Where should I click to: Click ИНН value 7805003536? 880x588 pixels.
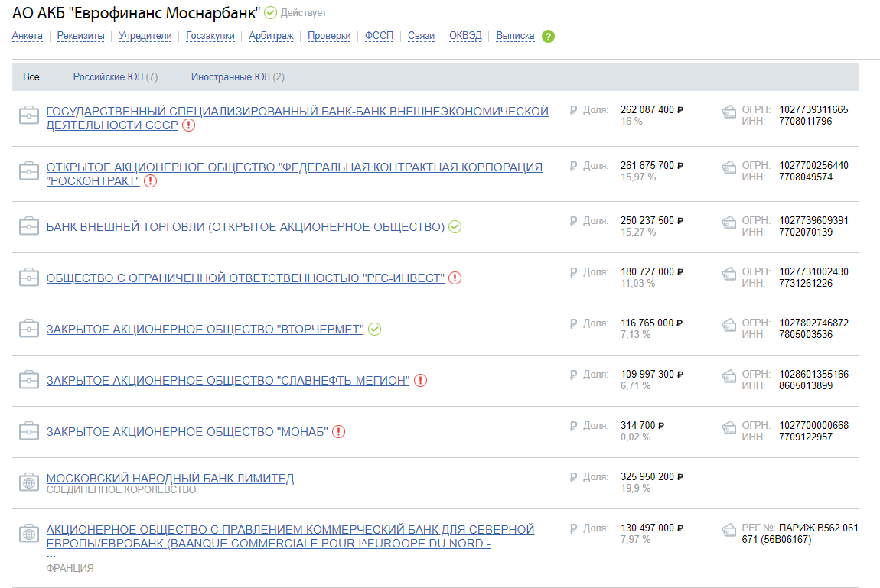tap(805, 335)
